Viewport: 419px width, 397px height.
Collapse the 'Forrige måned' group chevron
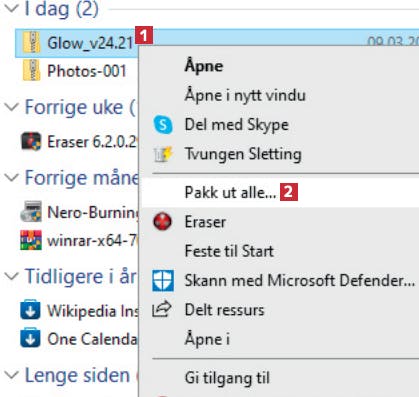tap(12, 177)
